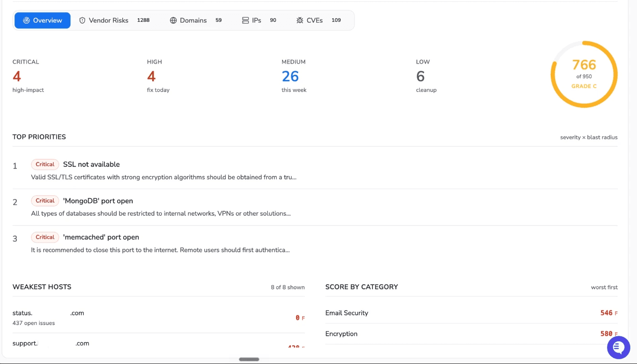Image resolution: width=637 pixels, height=364 pixels.
Task: Click the WEAKEST HOSTS heading
Action: [x=42, y=287]
